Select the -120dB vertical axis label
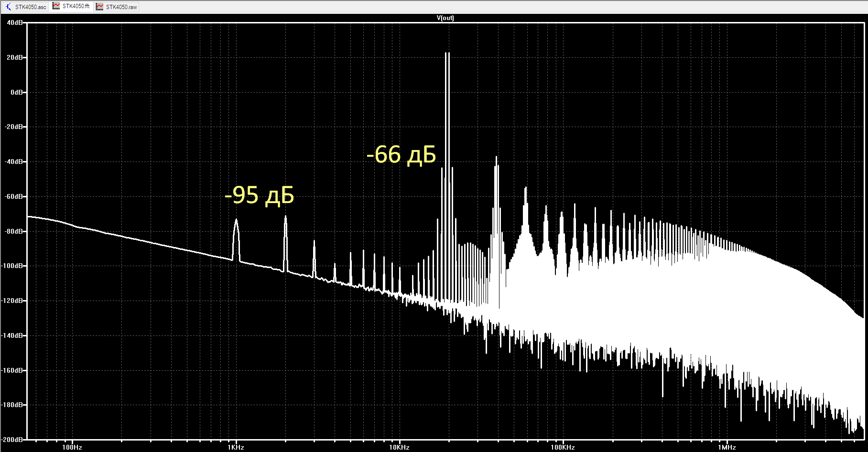Image resolution: width=868 pixels, height=452 pixels. 12,301
